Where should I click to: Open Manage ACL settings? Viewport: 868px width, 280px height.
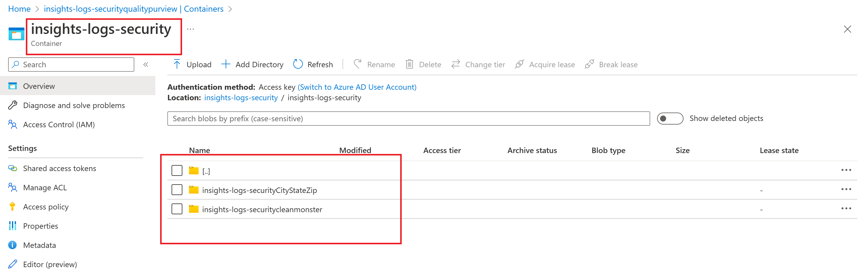(x=45, y=188)
